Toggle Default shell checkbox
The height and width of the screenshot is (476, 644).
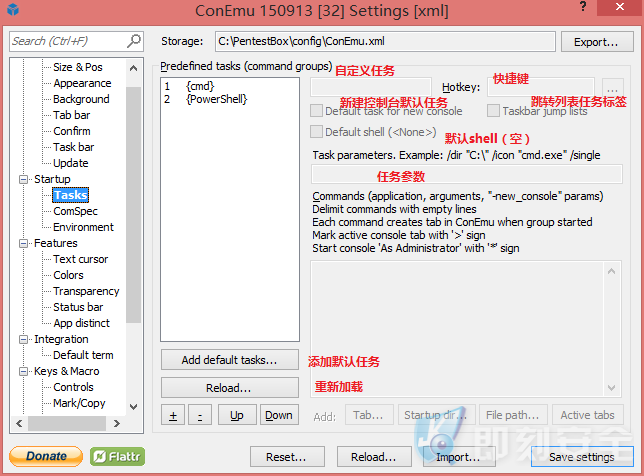coord(316,132)
